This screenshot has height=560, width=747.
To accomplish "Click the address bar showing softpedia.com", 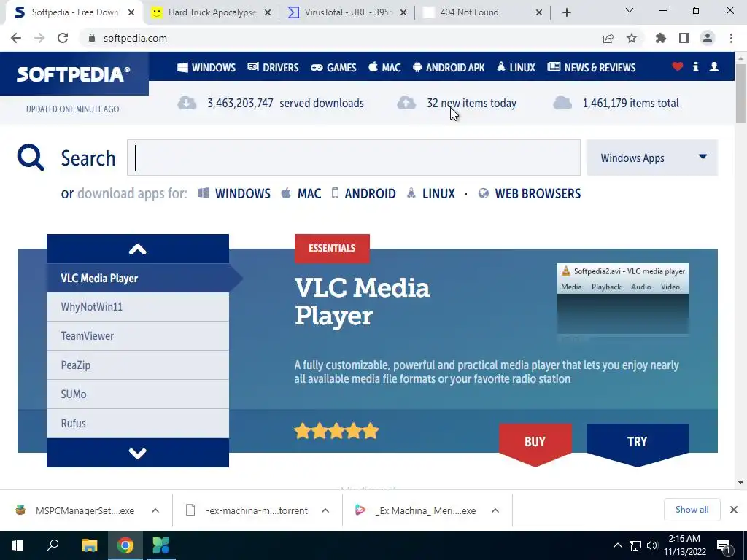I will 338,38.
